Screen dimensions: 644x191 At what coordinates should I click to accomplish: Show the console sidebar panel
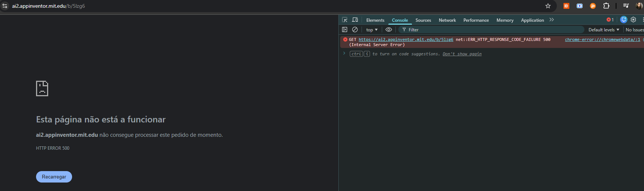[345, 29]
